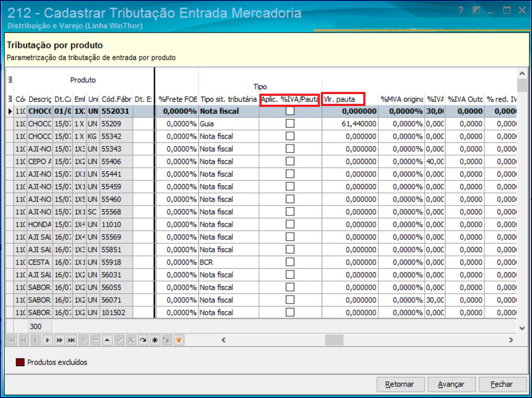Jump to last record navigator button
Image resolution: width=532 pixels, height=398 pixels.
pos(72,340)
